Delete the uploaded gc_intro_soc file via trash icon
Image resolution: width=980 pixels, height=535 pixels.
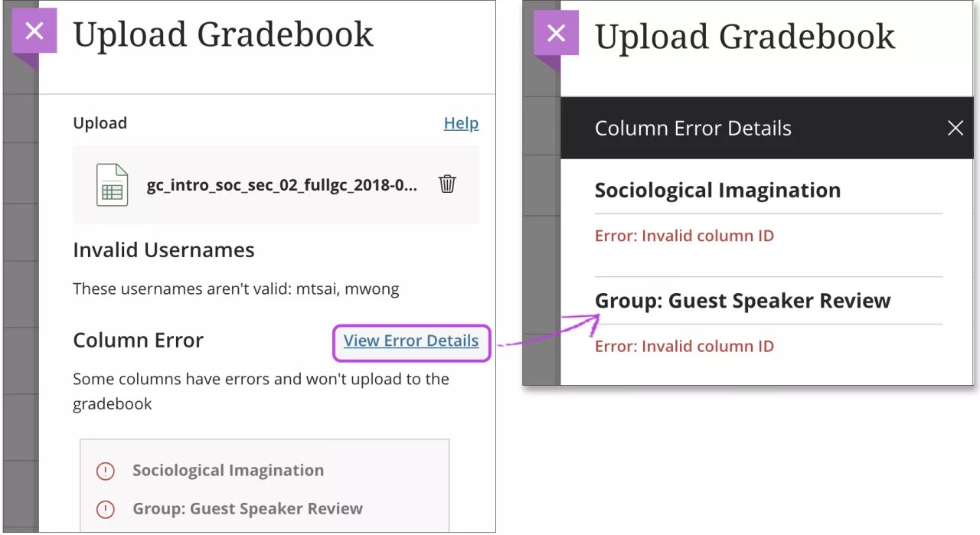click(447, 184)
